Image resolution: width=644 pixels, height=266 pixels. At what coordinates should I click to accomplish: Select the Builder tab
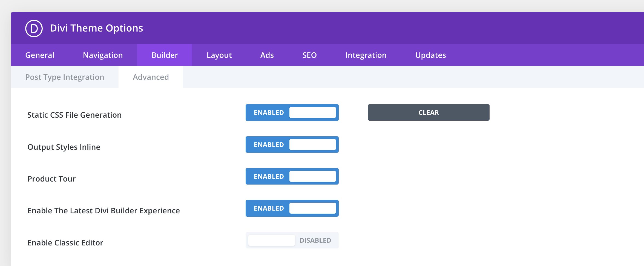(165, 55)
